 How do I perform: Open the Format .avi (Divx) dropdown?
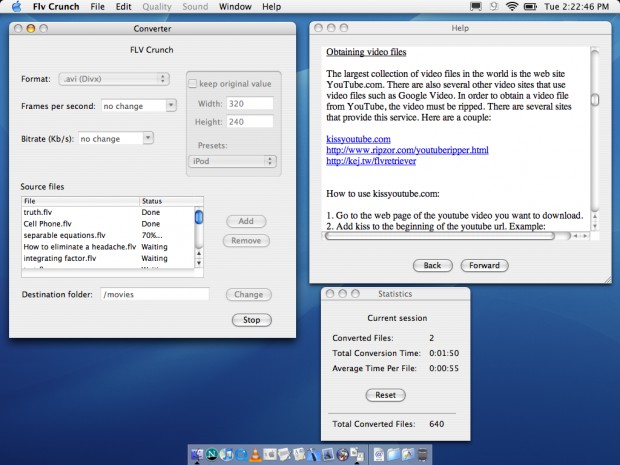click(114, 79)
